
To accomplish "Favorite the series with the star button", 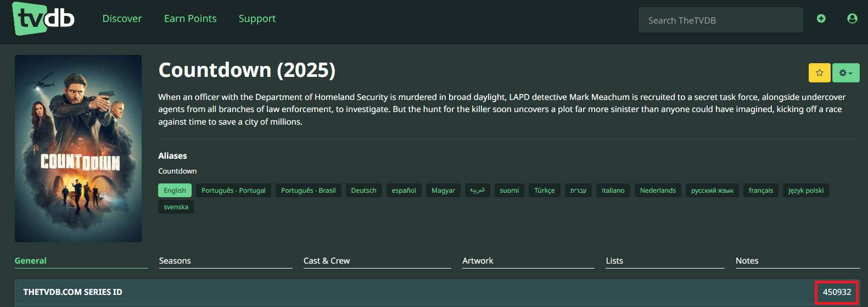I will pos(819,72).
